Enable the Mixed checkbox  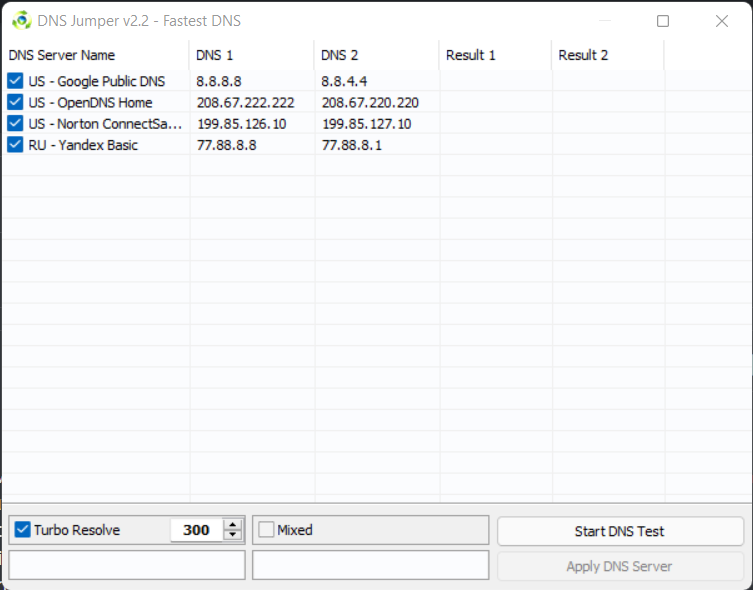coord(266,530)
